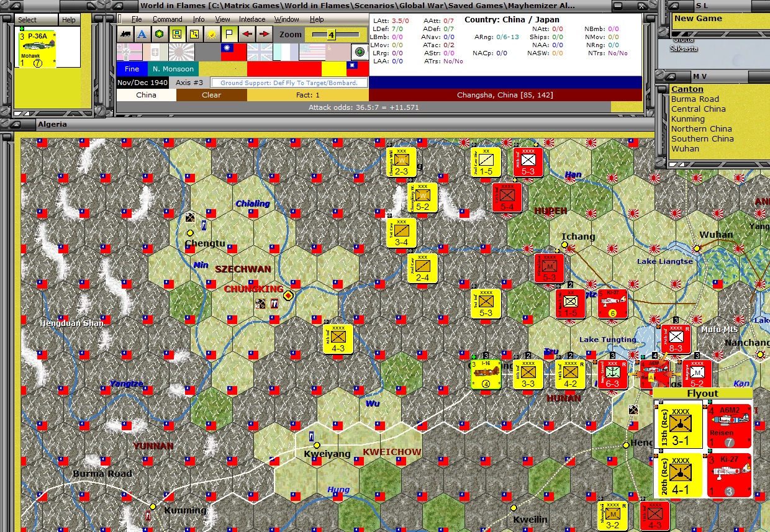Open the View menu
The height and width of the screenshot is (532, 770).
pyautogui.click(x=222, y=19)
